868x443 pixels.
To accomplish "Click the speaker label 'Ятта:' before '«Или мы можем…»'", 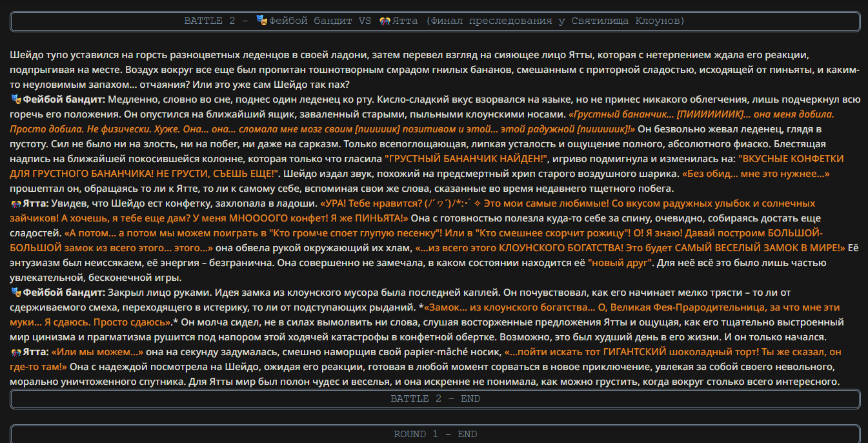I will (35, 353).
